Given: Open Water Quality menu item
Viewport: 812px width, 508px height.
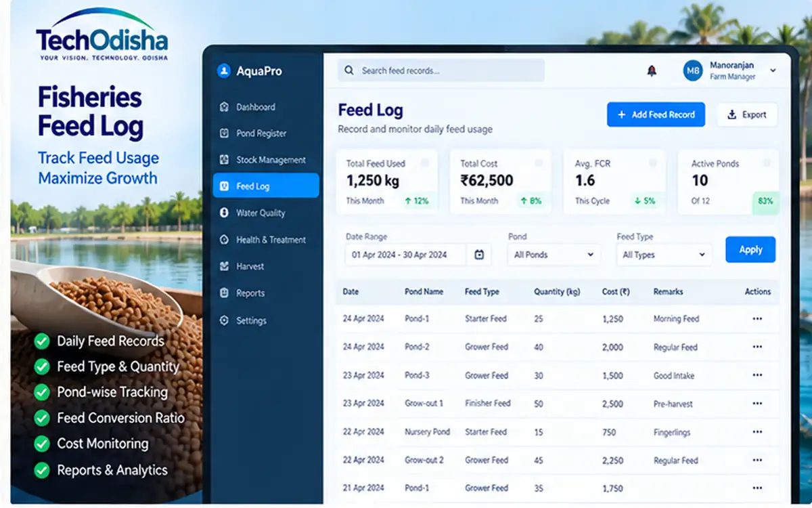Looking at the screenshot, I should [261, 213].
